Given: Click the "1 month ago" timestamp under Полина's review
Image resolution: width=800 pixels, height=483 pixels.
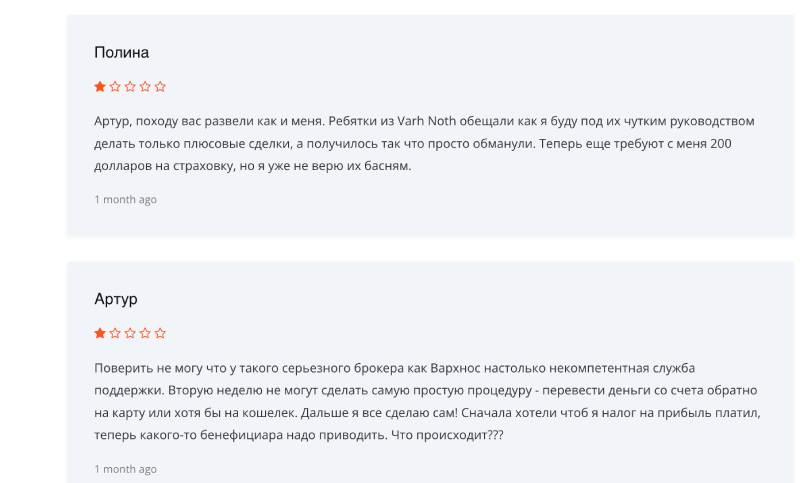Looking at the screenshot, I should tap(125, 200).
